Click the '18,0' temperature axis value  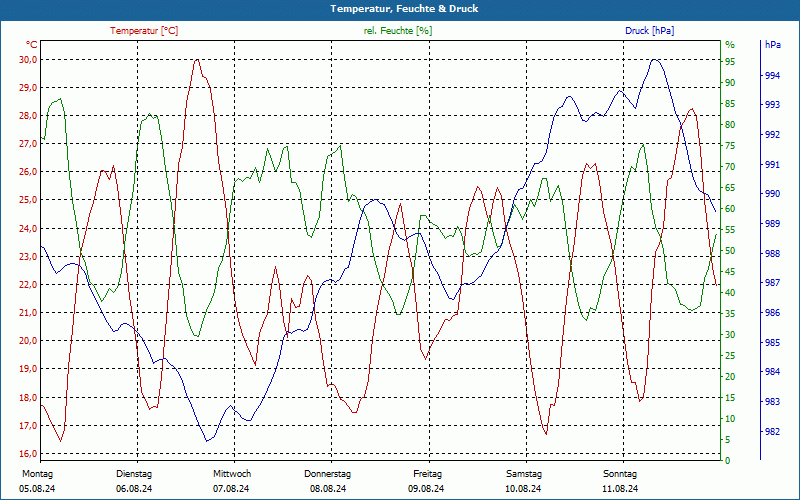pyautogui.click(x=28, y=397)
